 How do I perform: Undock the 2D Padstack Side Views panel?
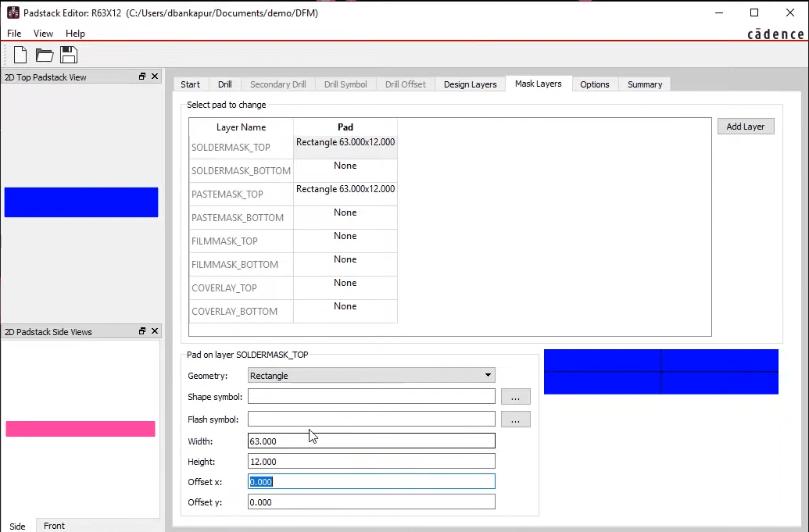pyautogui.click(x=142, y=331)
